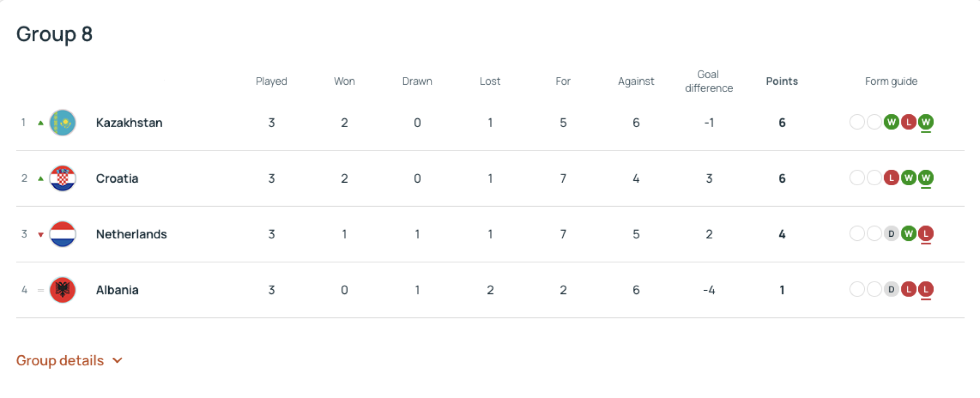Click the Netherlands flag icon
Viewport: 980px width, 398px height.
click(x=63, y=234)
